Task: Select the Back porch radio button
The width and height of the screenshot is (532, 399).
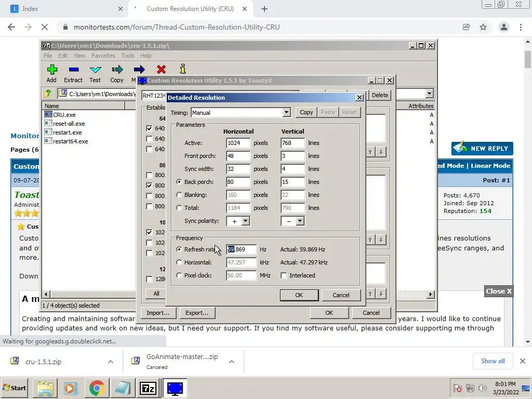Action: (179, 182)
